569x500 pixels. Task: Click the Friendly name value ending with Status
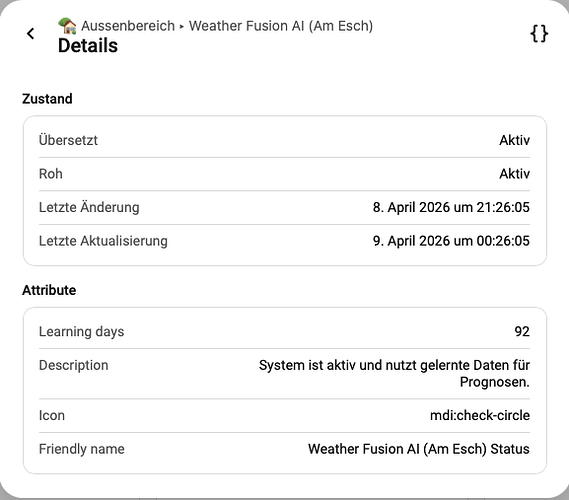pos(419,449)
